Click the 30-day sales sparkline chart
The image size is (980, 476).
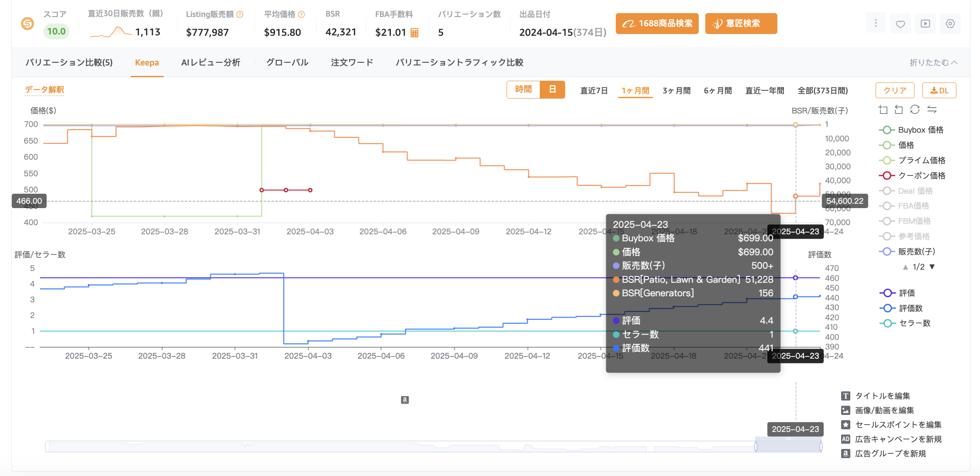click(110, 32)
